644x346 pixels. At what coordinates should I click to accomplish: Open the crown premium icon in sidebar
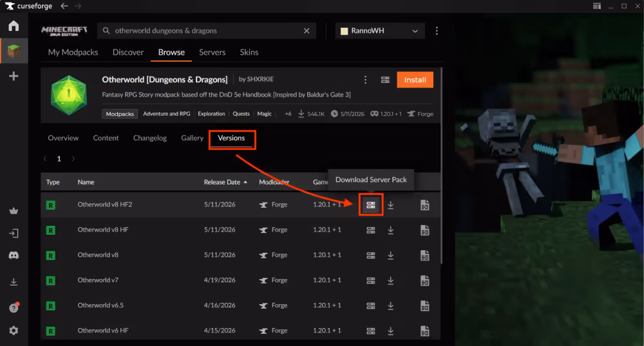point(14,211)
